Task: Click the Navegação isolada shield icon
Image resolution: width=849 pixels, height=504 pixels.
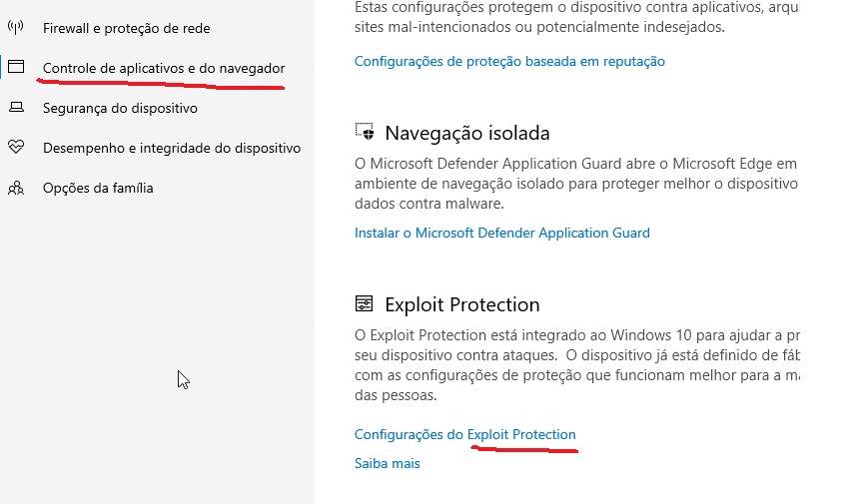Action: coord(365,133)
